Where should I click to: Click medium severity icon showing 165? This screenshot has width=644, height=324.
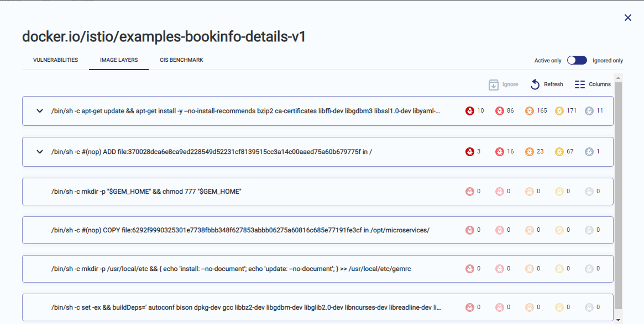[x=530, y=111]
